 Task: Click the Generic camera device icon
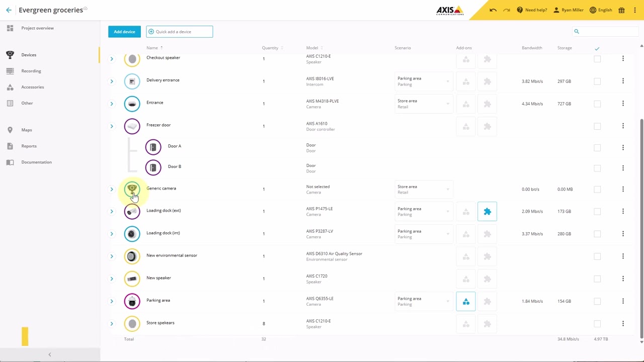click(132, 189)
